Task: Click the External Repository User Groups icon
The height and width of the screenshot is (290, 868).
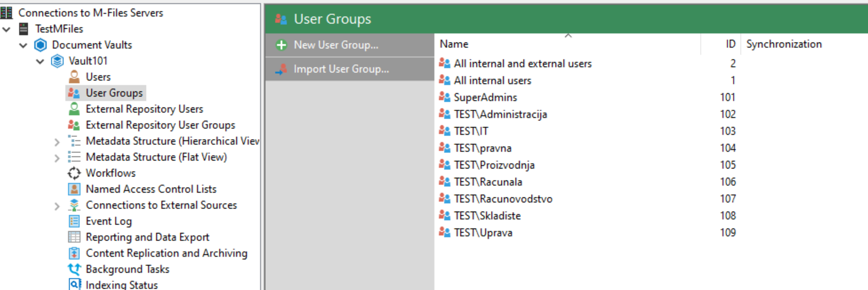Action: [x=74, y=125]
